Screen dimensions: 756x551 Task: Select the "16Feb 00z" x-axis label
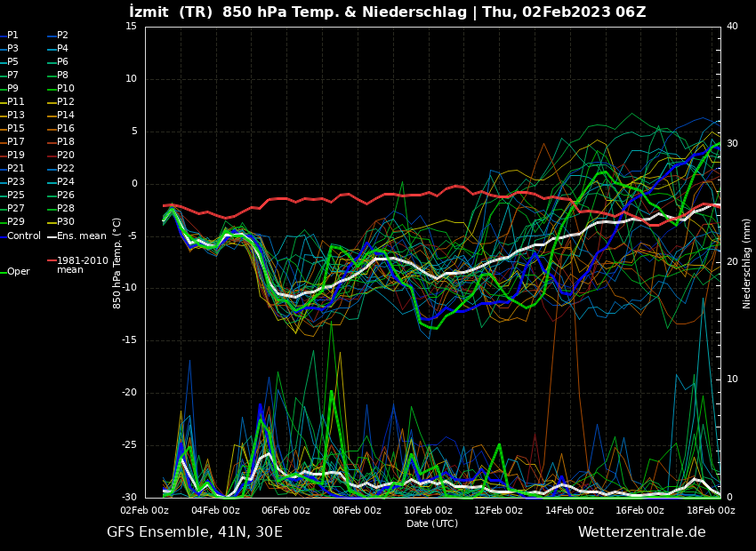[640, 510]
